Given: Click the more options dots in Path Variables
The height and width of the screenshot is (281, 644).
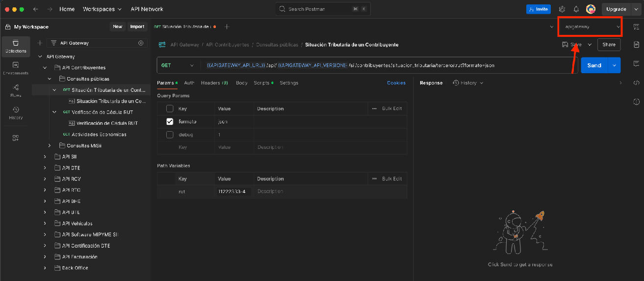Looking at the screenshot, I should (374, 179).
